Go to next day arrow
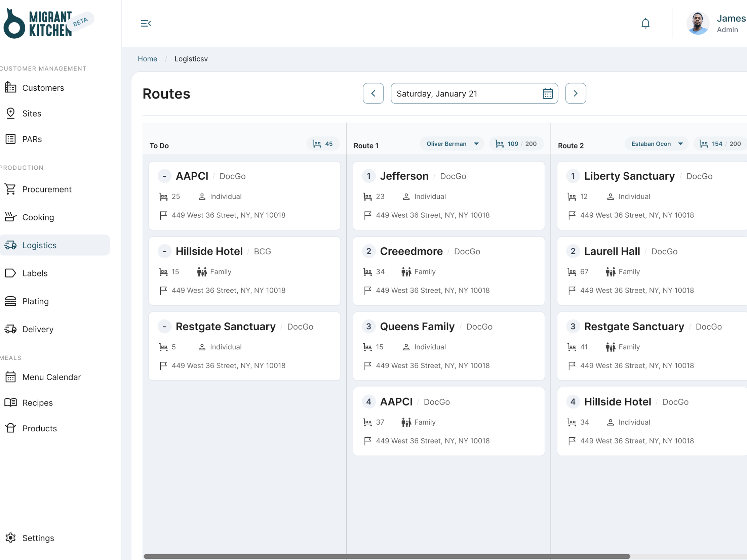The width and height of the screenshot is (747, 560). (x=576, y=93)
